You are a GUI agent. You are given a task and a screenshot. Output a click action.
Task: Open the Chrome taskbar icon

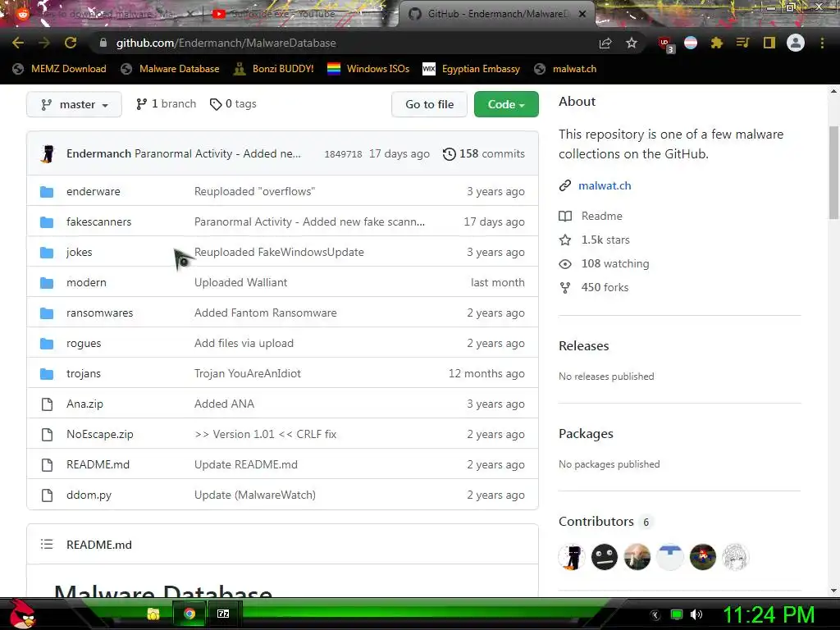(x=189, y=614)
